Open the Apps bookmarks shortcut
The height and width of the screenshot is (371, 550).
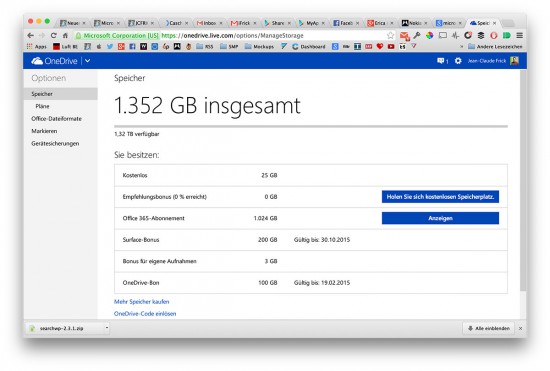click(37, 46)
